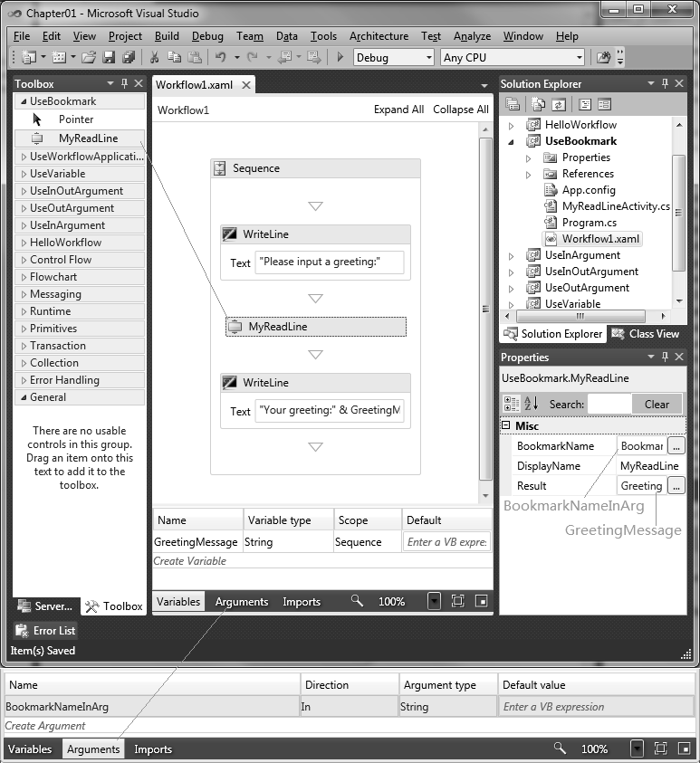Select MyReadLine item in Toolbox
The image size is (700, 763).
(x=80, y=138)
